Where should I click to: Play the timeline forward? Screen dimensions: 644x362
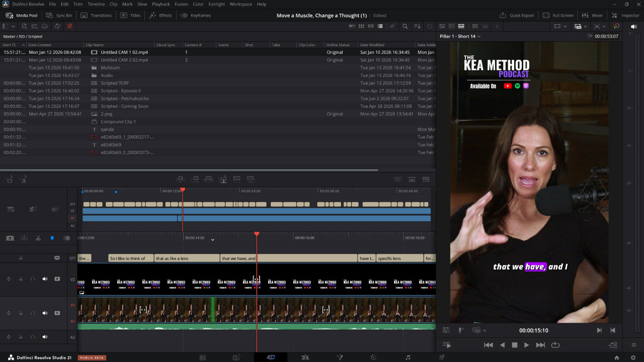click(526, 345)
